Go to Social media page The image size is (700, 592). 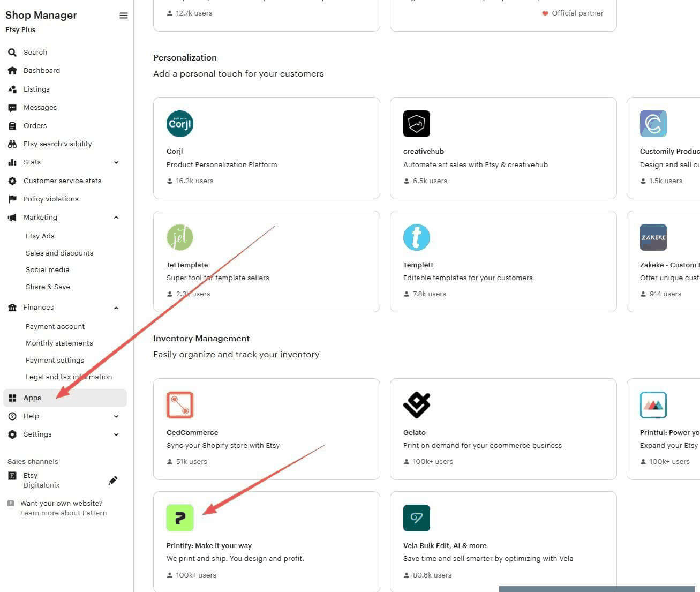pyautogui.click(x=48, y=270)
